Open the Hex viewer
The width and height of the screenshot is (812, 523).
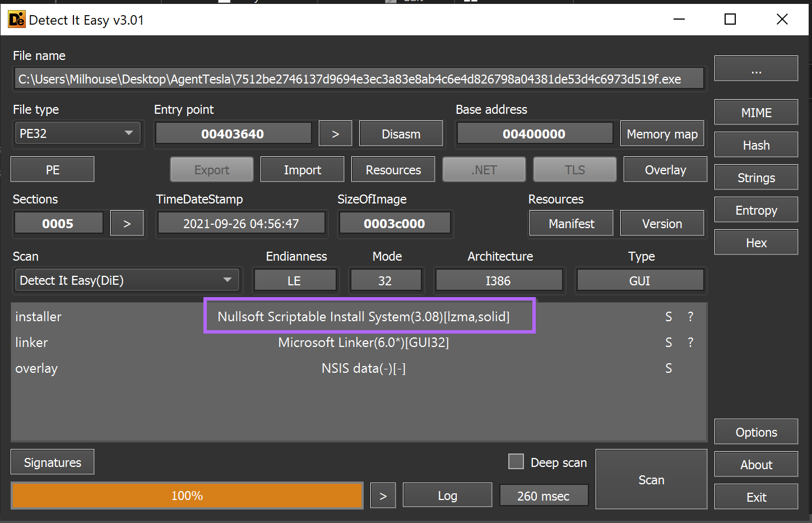click(x=756, y=242)
